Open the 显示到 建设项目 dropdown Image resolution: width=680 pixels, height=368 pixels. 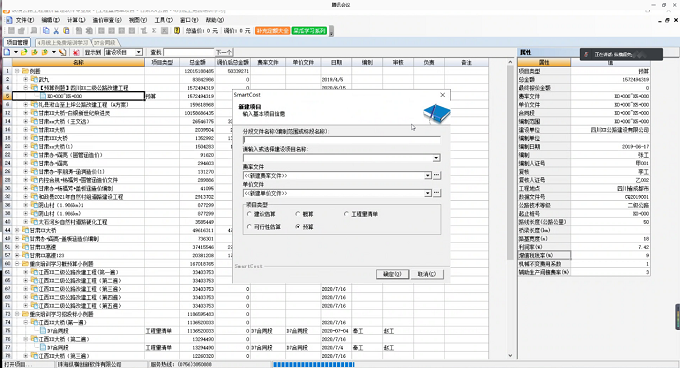pyautogui.click(x=138, y=52)
